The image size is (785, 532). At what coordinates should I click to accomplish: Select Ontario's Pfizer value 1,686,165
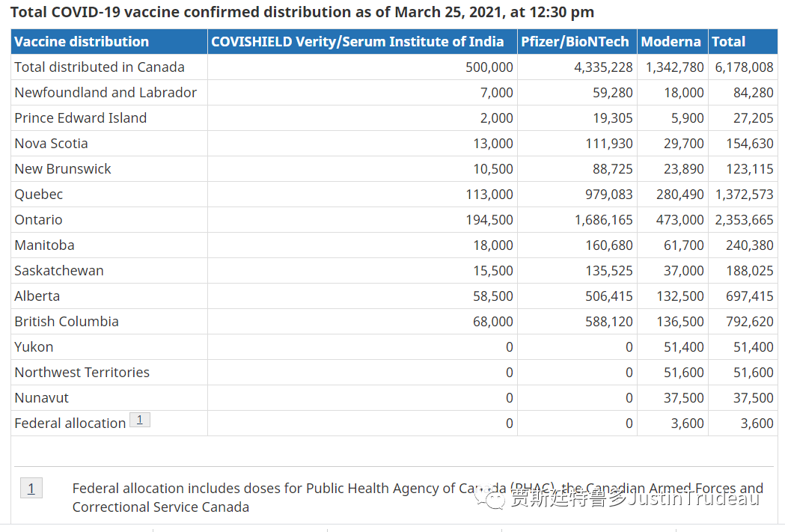[x=603, y=220]
